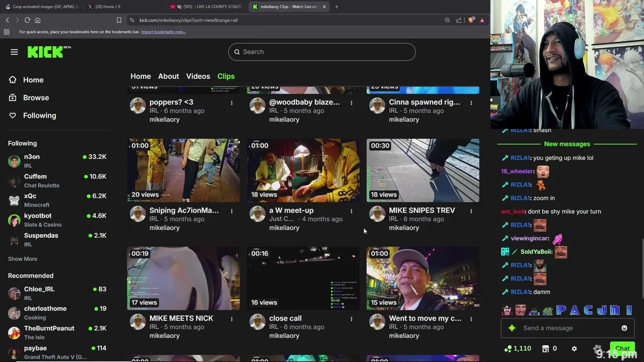The height and width of the screenshot is (362, 644).
Task: Select the Clips channel tab
Action: [x=226, y=76]
